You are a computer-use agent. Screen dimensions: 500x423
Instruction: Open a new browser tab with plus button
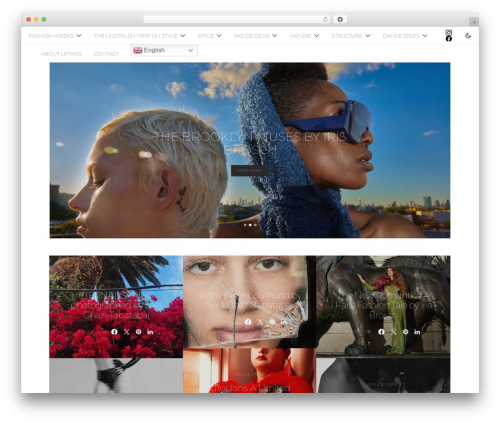(x=474, y=22)
